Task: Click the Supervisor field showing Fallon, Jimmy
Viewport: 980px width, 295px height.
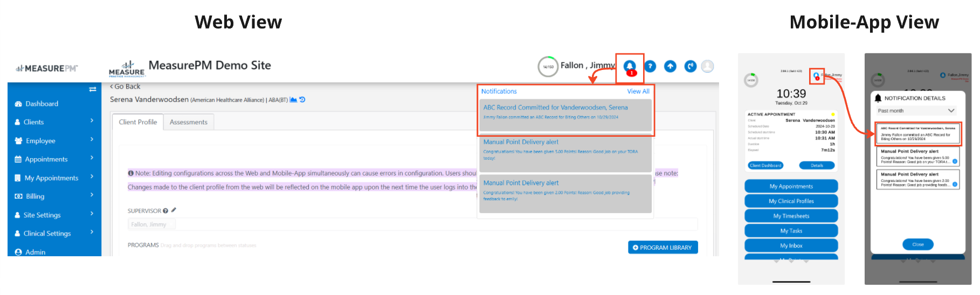Action: (x=412, y=224)
